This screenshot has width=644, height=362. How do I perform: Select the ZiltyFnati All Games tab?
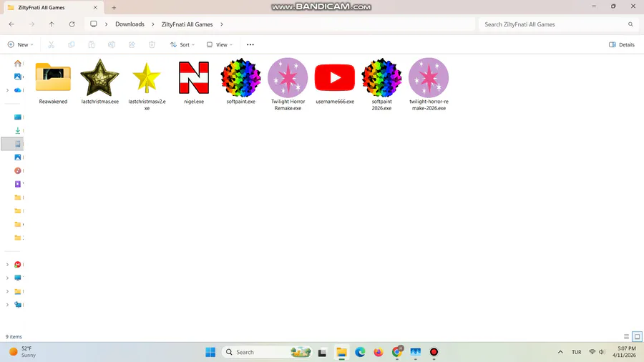pyautogui.click(x=52, y=7)
